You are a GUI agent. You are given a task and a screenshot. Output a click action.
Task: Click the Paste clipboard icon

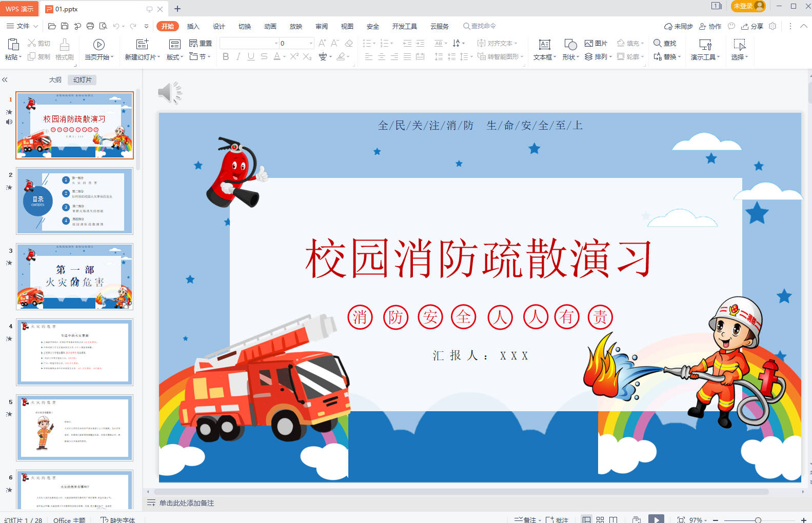13,44
